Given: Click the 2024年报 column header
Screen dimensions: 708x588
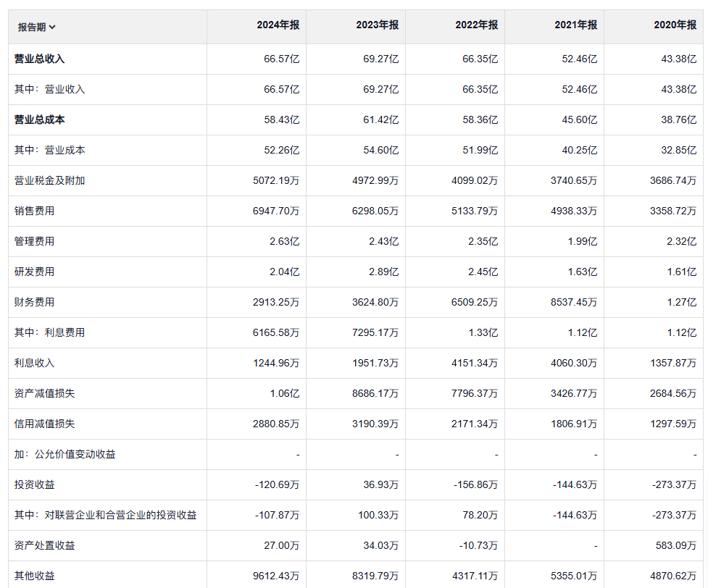Looking at the screenshot, I should coord(278,25).
